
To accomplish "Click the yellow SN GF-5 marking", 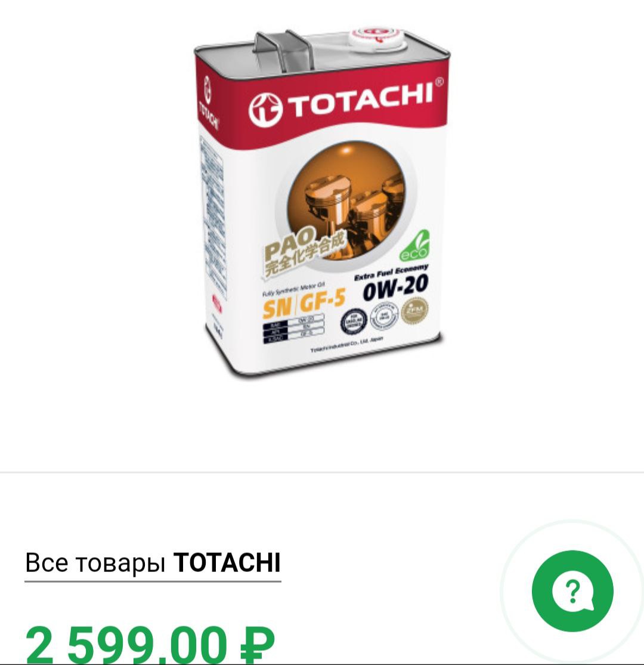I will tap(304, 304).
